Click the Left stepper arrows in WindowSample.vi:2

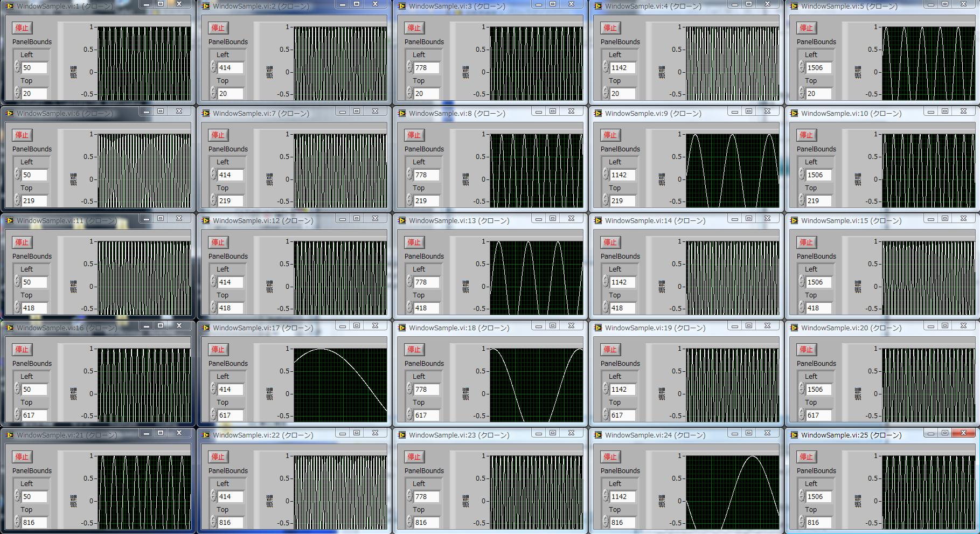pos(214,67)
